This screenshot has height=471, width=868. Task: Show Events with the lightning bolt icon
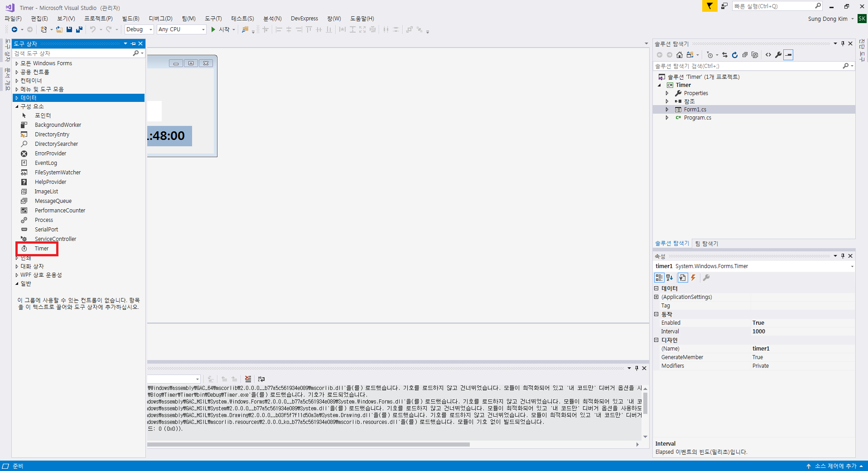coord(693,278)
